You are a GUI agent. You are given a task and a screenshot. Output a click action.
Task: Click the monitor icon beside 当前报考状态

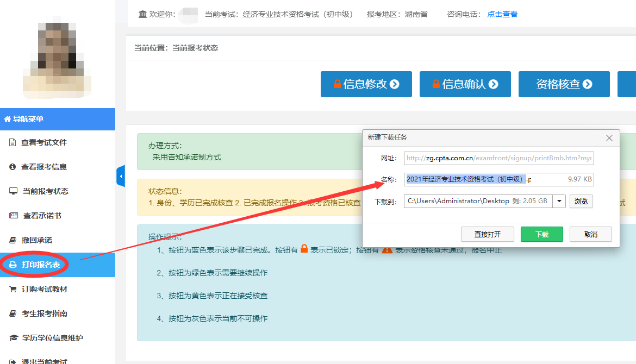point(13,191)
